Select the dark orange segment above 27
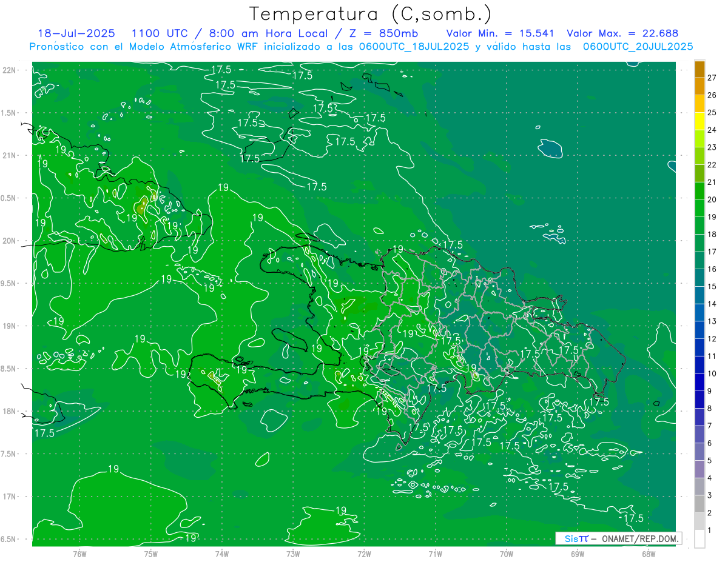This screenshot has height=562, width=728. point(699,69)
